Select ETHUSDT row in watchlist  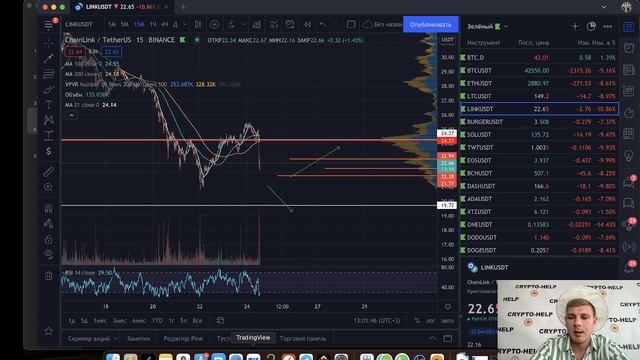point(539,83)
